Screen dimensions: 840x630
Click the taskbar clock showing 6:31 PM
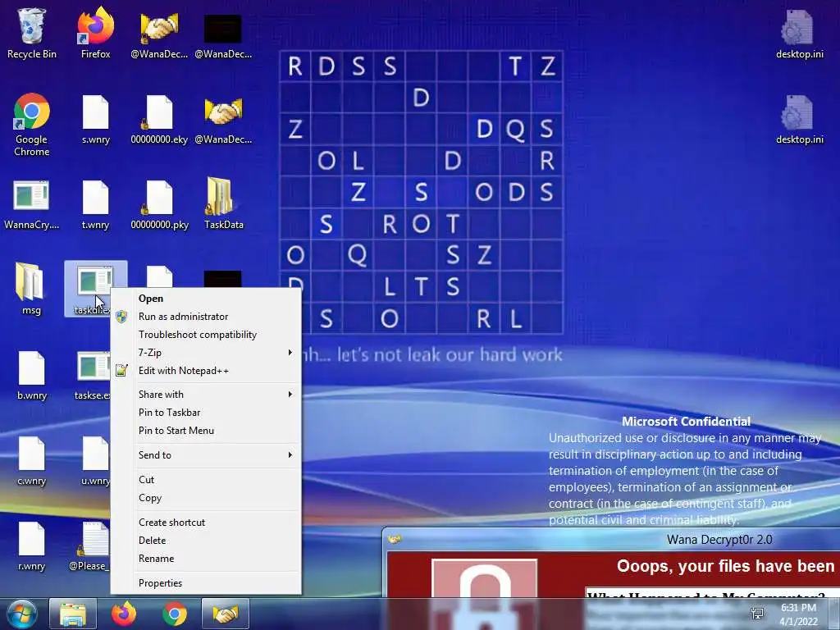[798, 614]
